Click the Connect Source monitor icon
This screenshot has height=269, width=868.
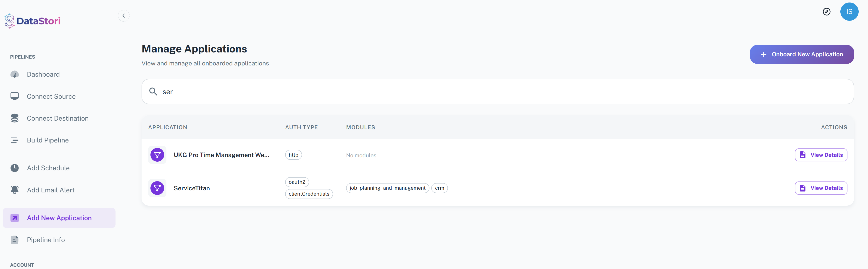coord(14,96)
